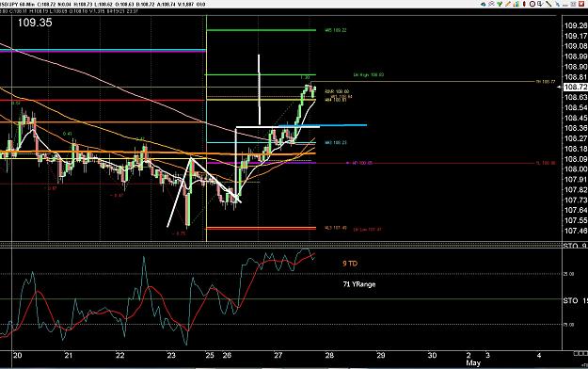This screenshot has height=369, width=588.
Task: Click the 107.46 level on the price axis
Action: 576,231
